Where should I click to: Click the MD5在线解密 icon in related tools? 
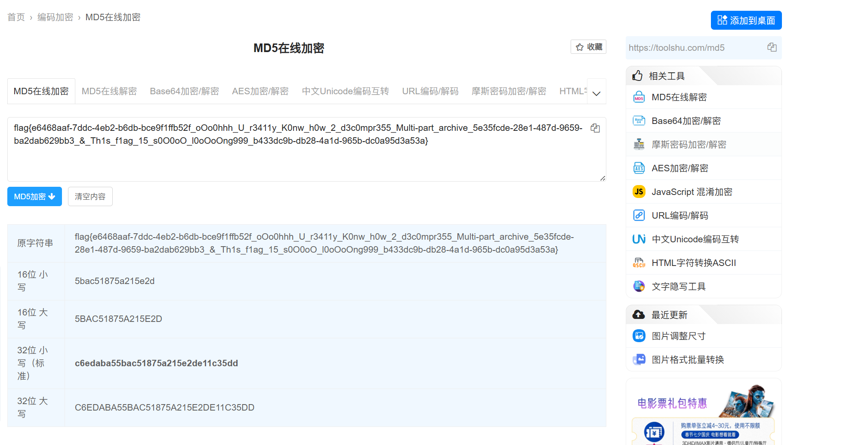coord(639,97)
